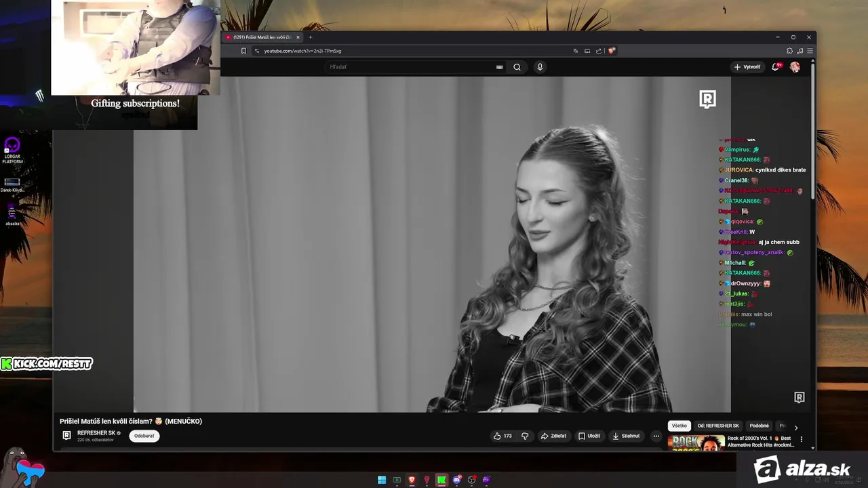Open the Xbox Game Bar taskbar icon
Screen dimensions: 868x488
click(397, 480)
